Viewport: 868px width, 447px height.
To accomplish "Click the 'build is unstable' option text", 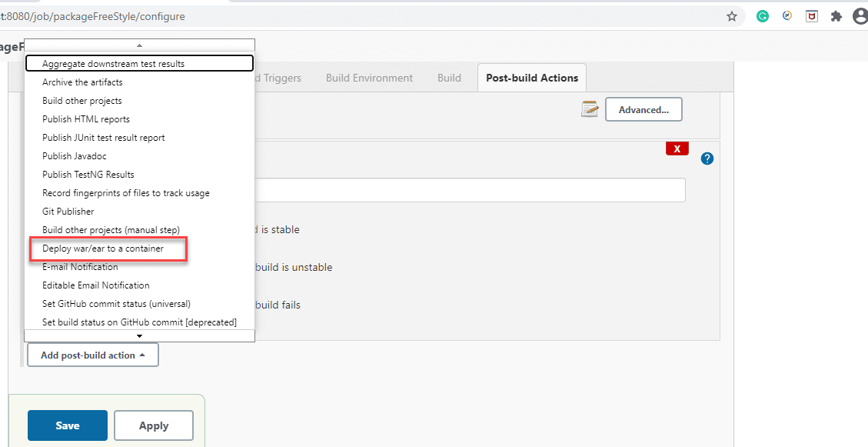I will [294, 268].
